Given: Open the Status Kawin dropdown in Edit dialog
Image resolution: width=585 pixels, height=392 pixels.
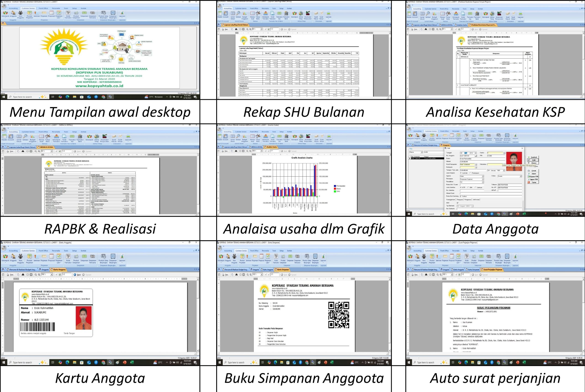Looking at the screenshot, I should click(521, 177).
